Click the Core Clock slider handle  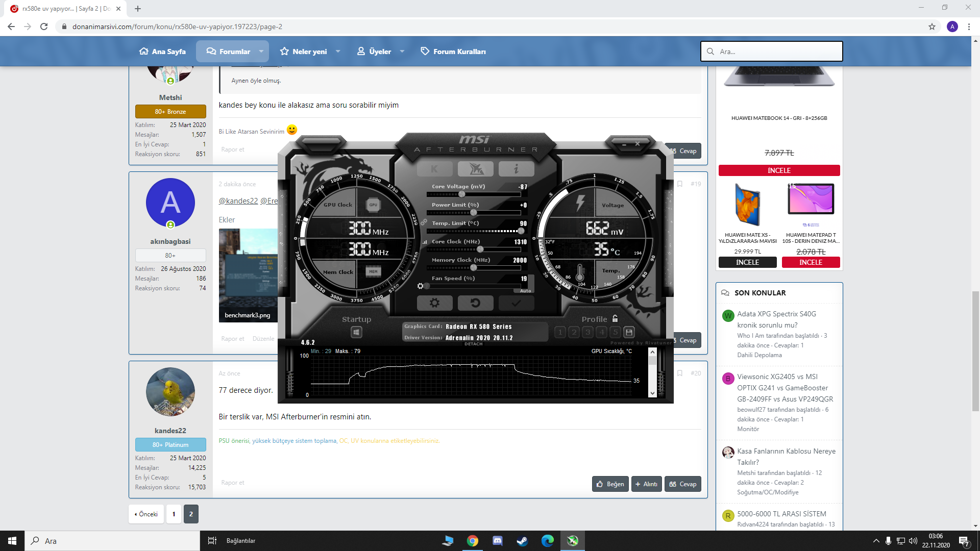(x=480, y=249)
